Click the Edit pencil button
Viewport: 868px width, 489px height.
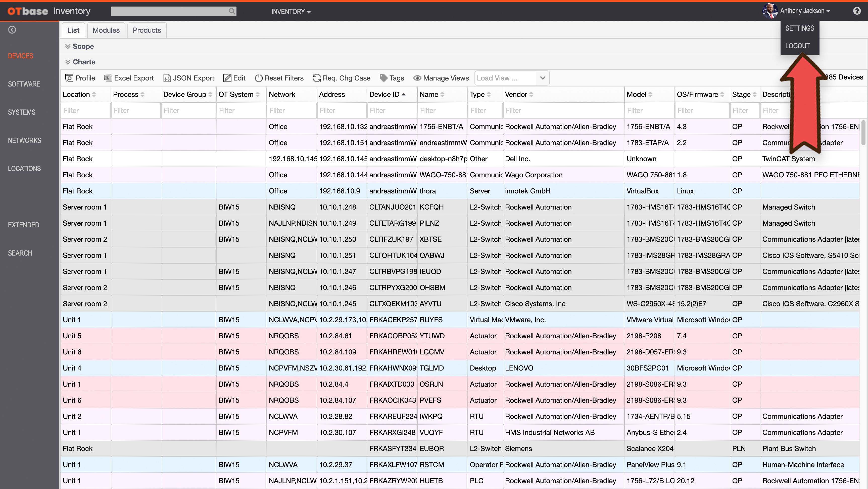click(x=234, y=78)
